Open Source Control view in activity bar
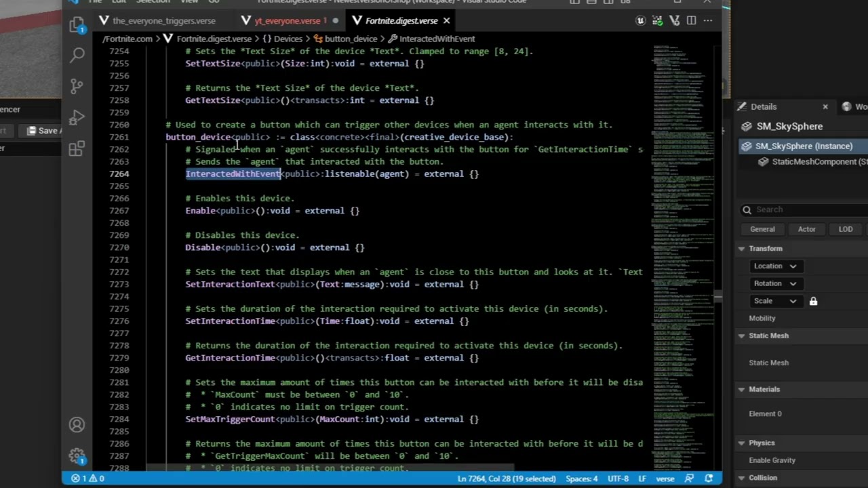868x488 pixels. (x=77, y=86)
